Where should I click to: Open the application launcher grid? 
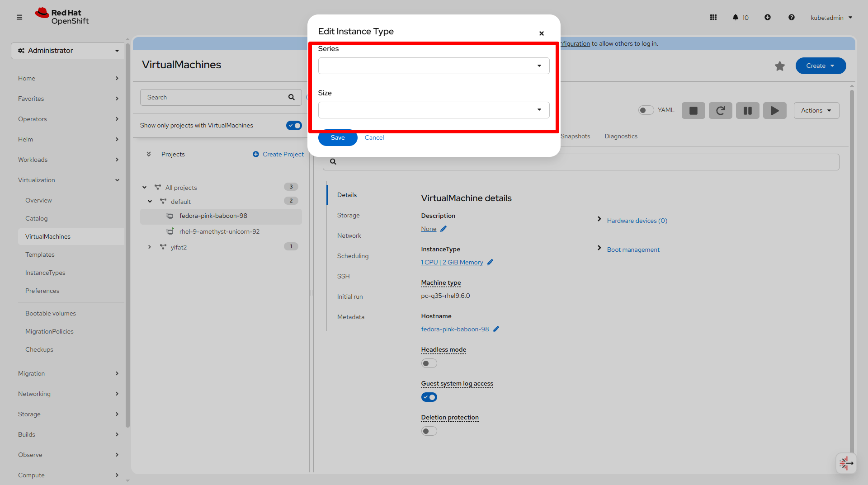pos(713,17)
